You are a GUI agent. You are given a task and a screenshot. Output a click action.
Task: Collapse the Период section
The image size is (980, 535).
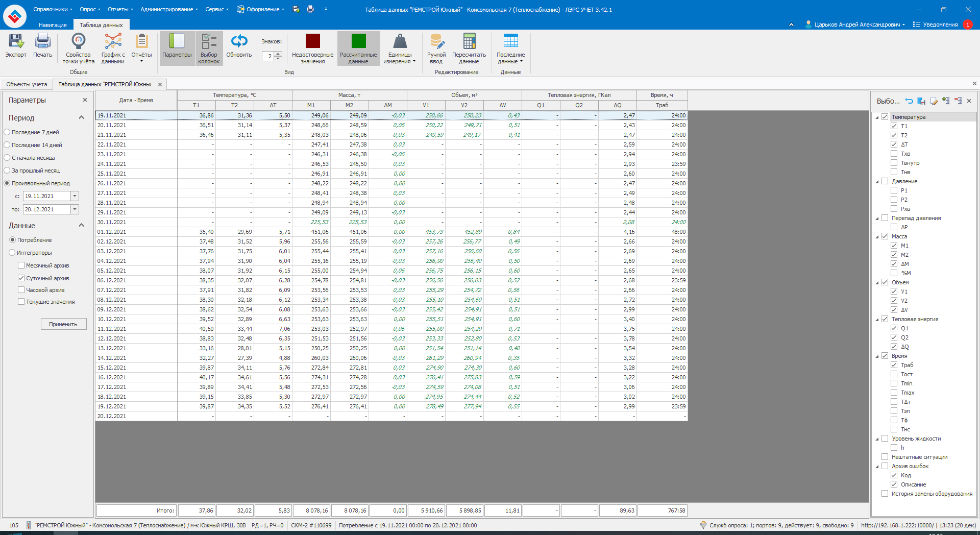[81, 118]
